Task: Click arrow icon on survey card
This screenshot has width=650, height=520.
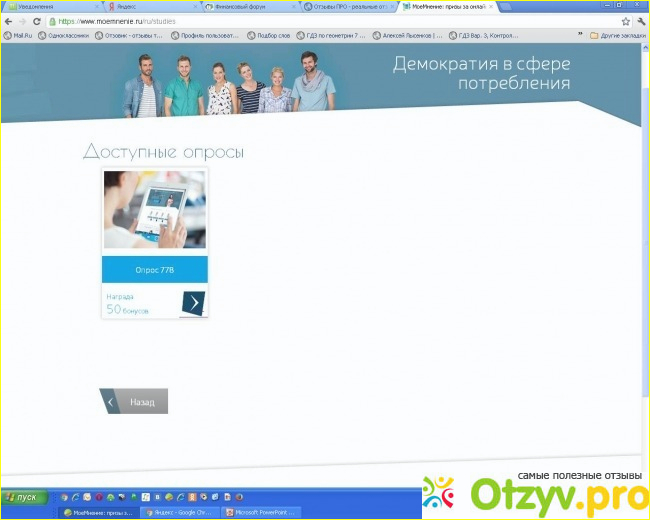Action: pos(195,302)
